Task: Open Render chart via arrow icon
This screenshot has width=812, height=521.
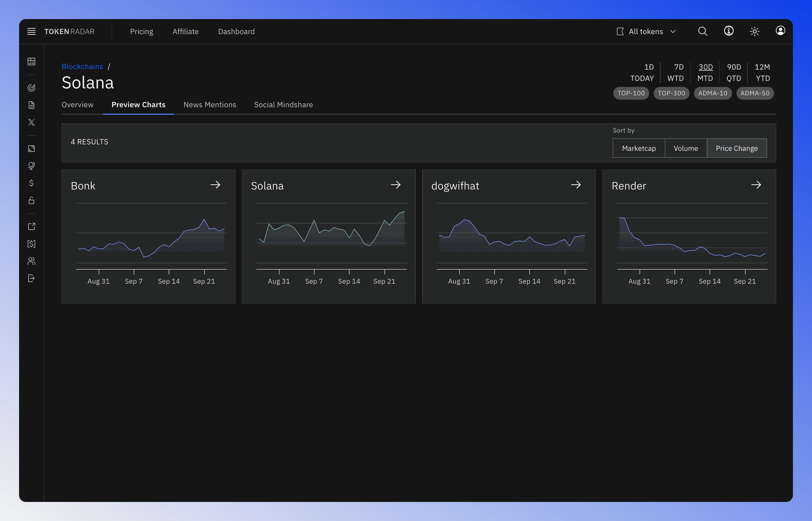Action: (x=756, y=185)
